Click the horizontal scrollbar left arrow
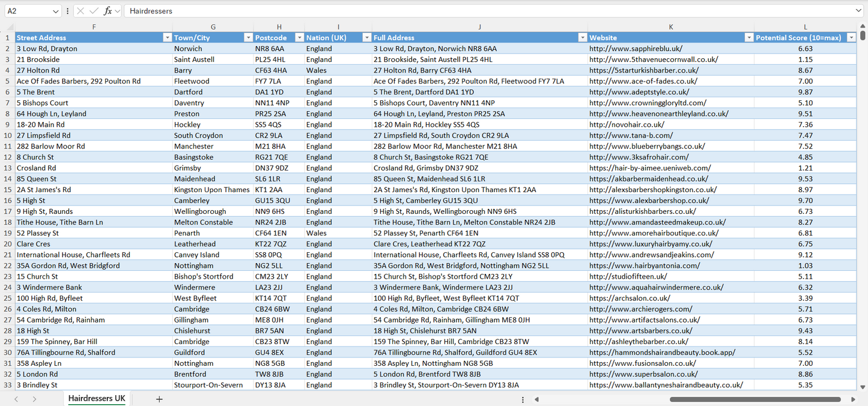 [536, 399]
